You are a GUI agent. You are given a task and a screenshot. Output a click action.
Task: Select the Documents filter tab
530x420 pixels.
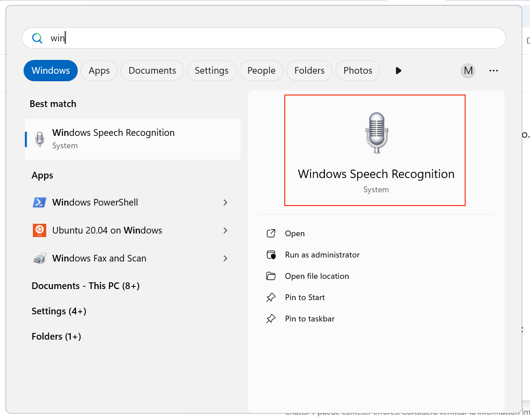[152, 71]
